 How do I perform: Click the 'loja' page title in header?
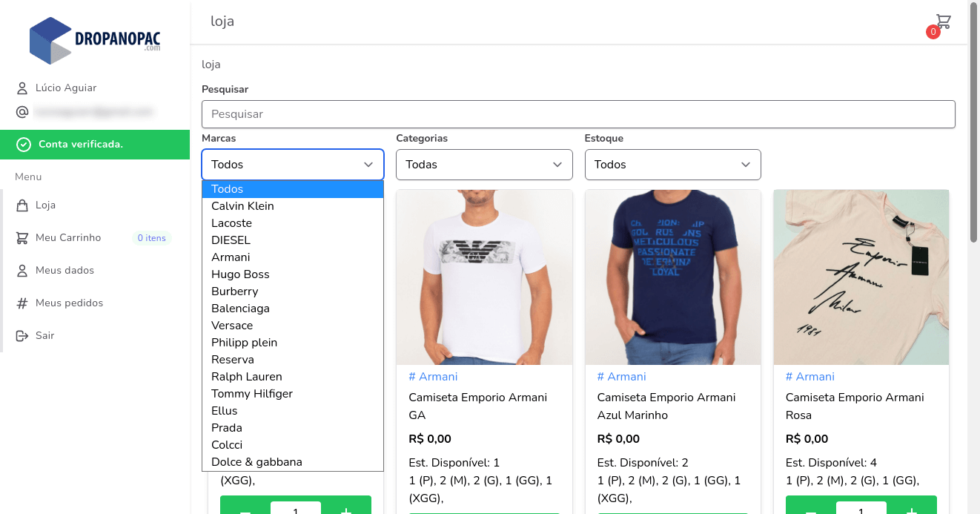pos(222,22)
